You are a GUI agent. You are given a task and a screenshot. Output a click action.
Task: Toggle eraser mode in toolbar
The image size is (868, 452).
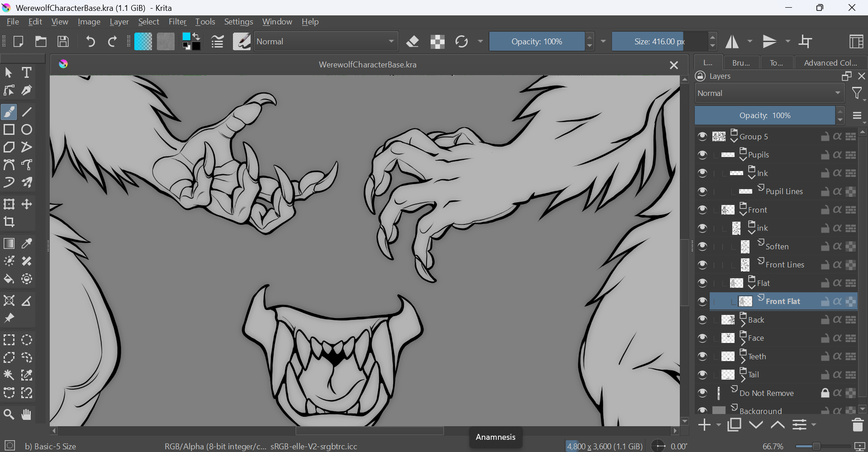pyautogui.click(x=413, y=42)
